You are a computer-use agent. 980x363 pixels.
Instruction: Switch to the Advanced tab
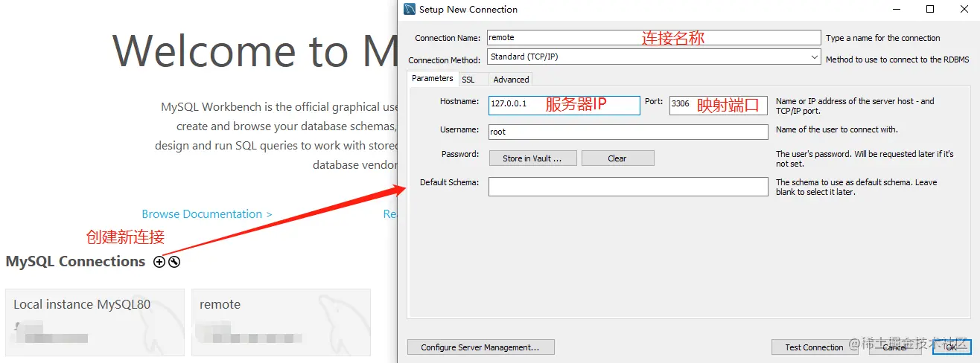[511, 80]
